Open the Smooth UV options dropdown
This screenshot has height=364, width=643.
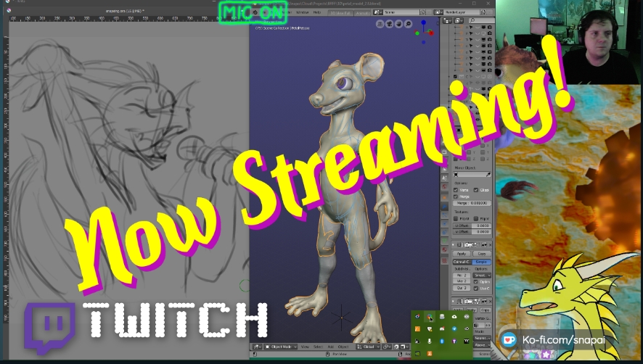[482, 275]
